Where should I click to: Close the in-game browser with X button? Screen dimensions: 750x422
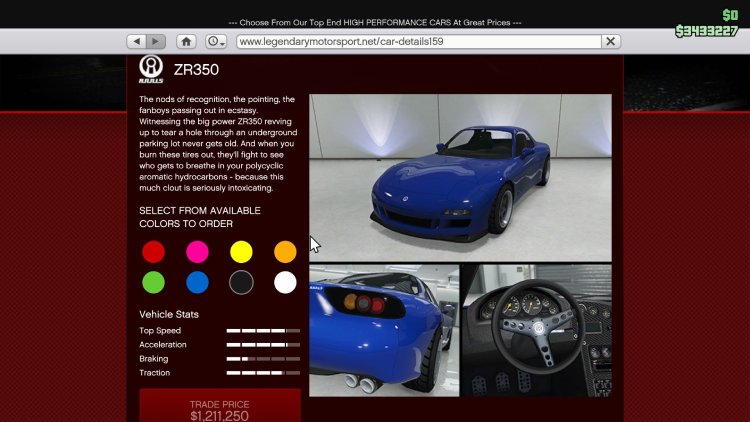pos(611,42)
